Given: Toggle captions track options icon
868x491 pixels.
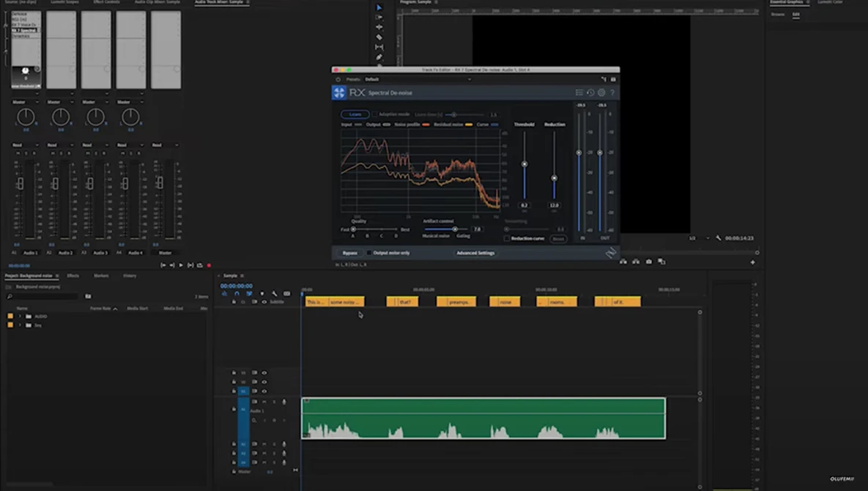Looking at the screenshot, I should pyautogui.click(x=286, y=293).
